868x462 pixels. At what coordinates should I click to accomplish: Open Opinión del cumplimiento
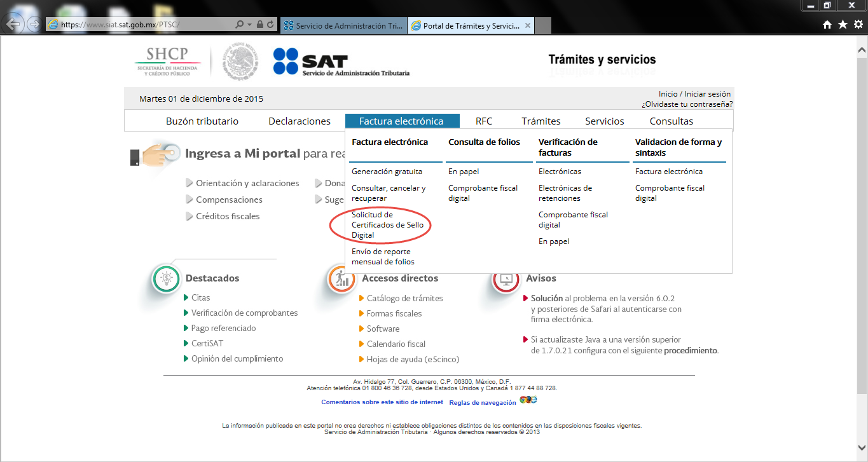(237, 358)
